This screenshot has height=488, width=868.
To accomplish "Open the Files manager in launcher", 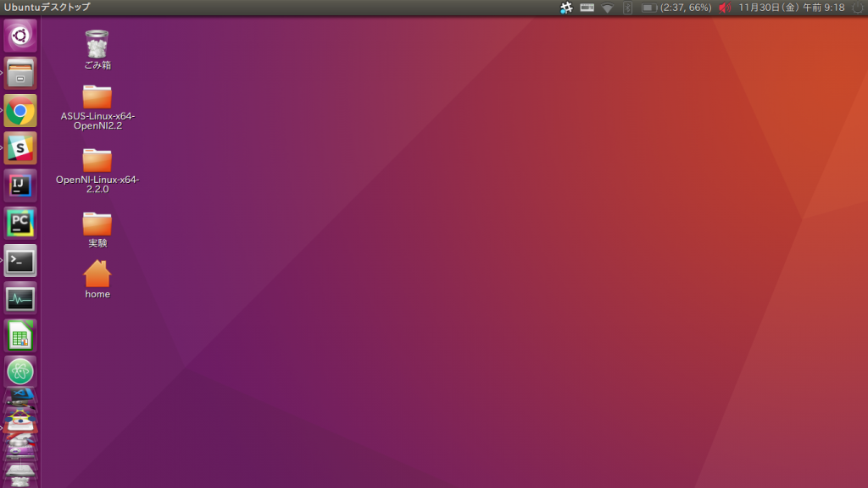I will pyautogui.click(x=20, y=73).
